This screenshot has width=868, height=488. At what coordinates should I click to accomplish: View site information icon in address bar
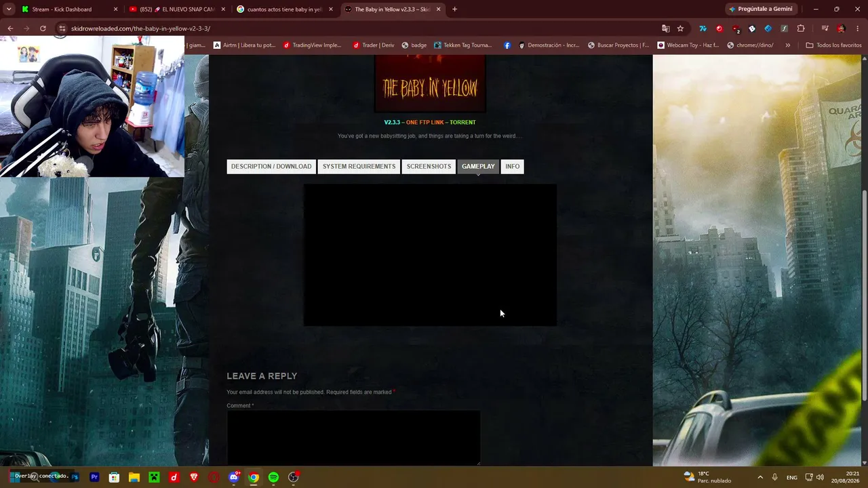tap(62, 28)
